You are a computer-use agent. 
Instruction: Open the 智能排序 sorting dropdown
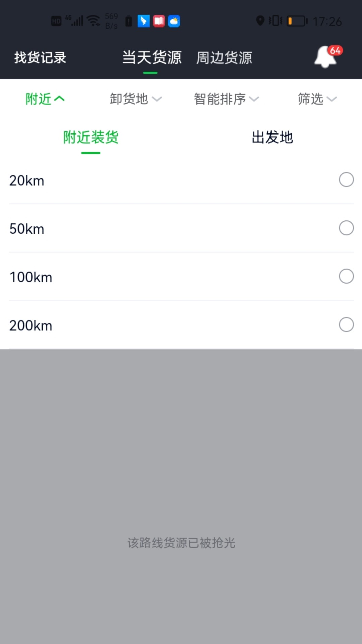(x=226, y=99)
